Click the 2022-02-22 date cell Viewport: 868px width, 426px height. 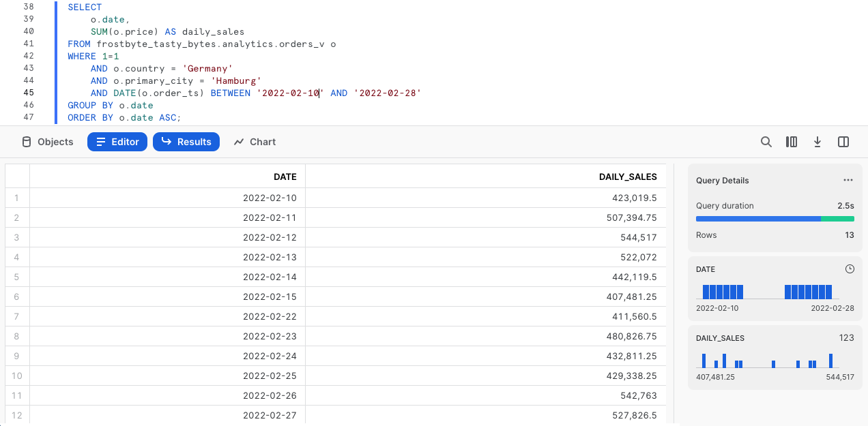click(270, 316)
